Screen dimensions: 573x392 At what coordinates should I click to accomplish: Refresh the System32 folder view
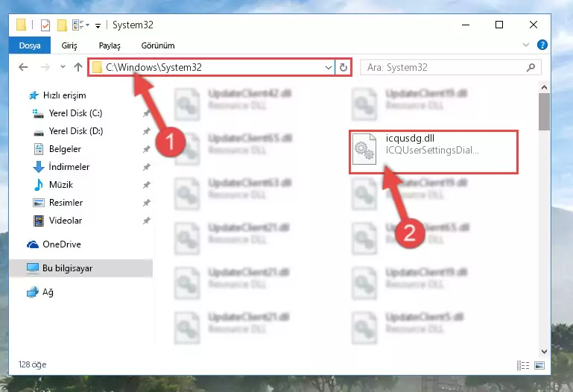pyautogui.click(x=344, y=68)
